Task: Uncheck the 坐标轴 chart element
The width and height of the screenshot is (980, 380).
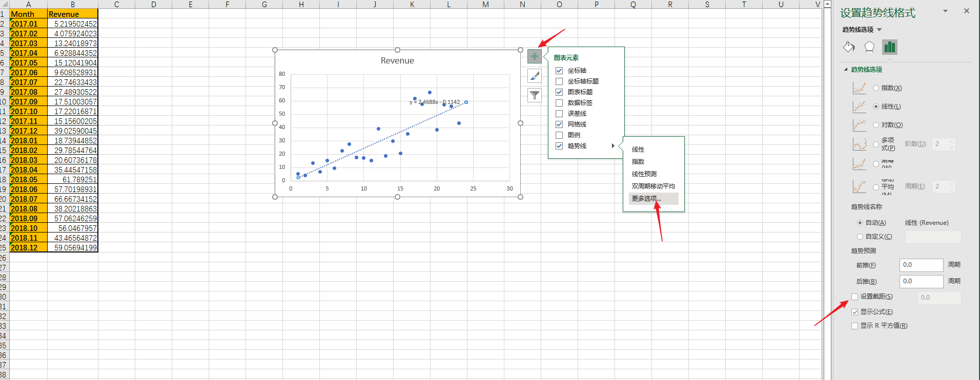Action: 559,71
